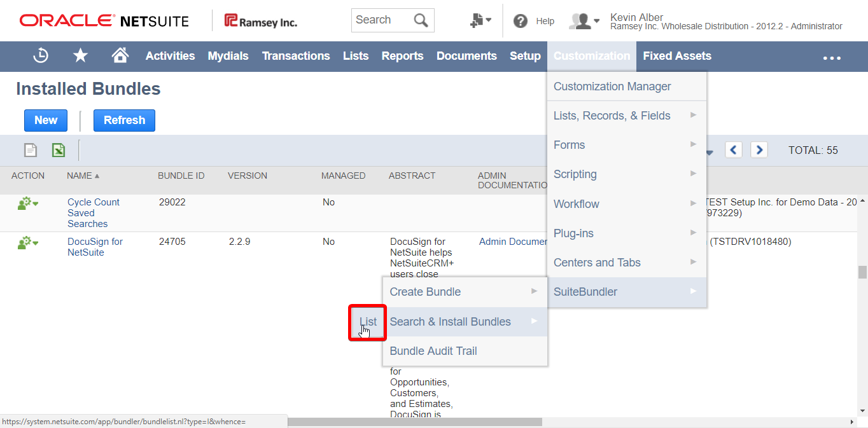The image size is (868, 428).
Task: Open the recent records clock icon
Action: 40,56
